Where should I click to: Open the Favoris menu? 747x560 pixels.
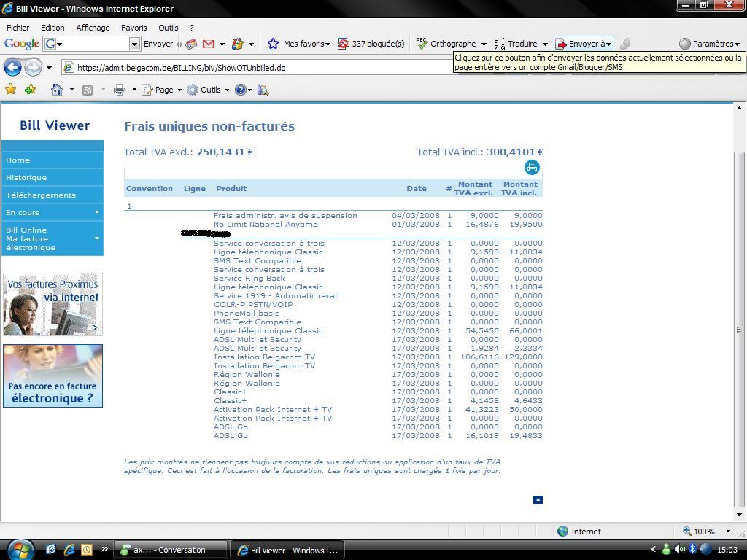tap(133, 28)
